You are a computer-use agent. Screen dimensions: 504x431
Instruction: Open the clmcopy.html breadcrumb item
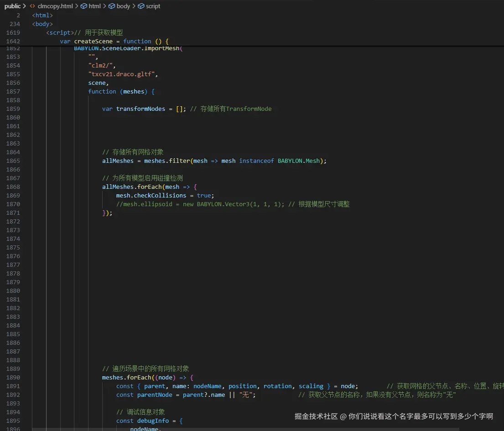55,6
